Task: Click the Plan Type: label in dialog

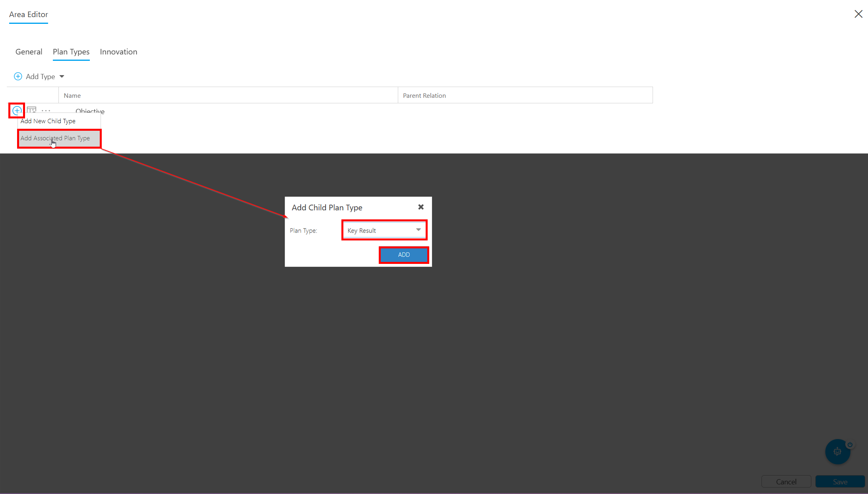Action: coord(303,231)
